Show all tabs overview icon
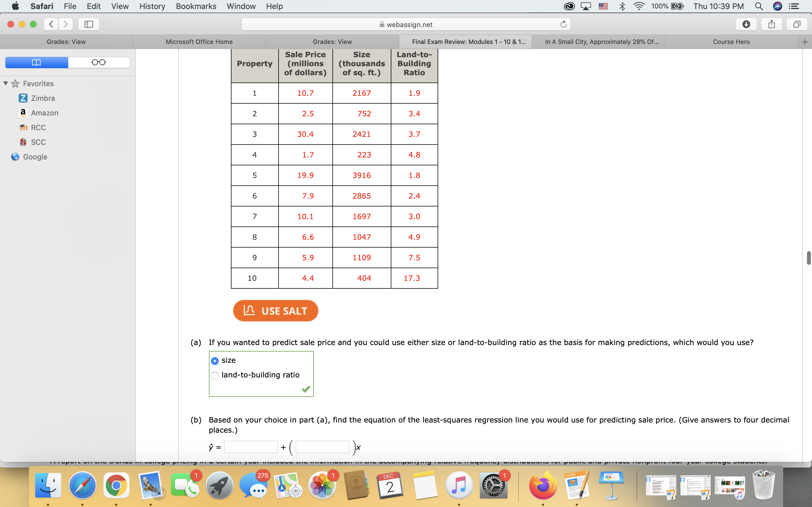 click(x=797, y=24)
